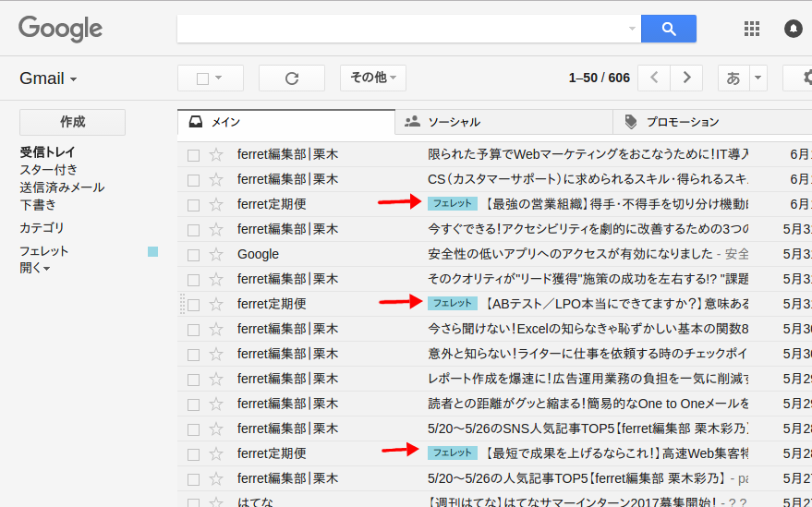Click the Google logo
Viewport: 812px width, 507px height.
tap(61, 29)
